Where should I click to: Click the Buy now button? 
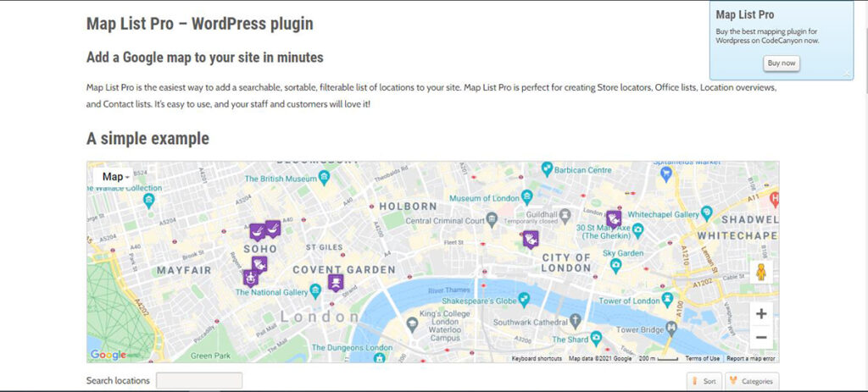click(781, 63)
